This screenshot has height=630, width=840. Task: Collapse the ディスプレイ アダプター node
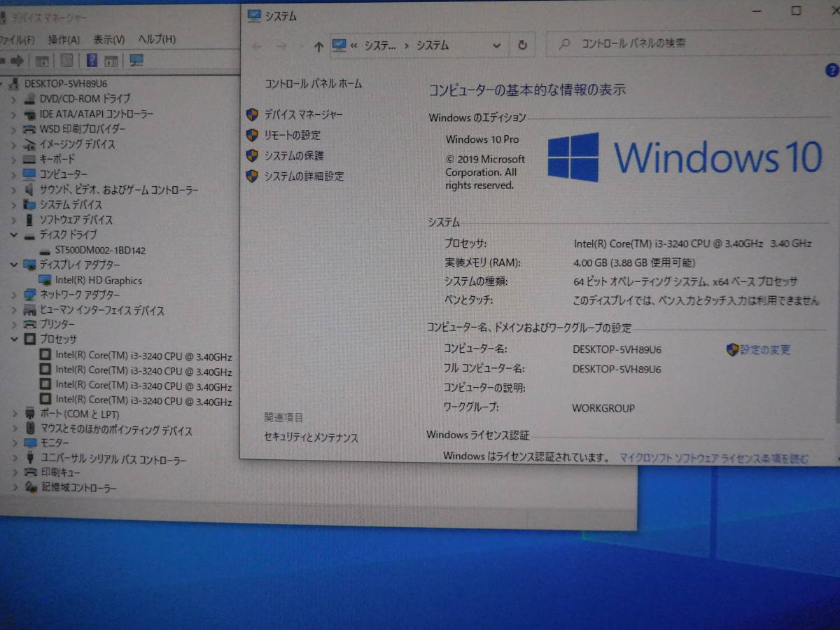13,265
